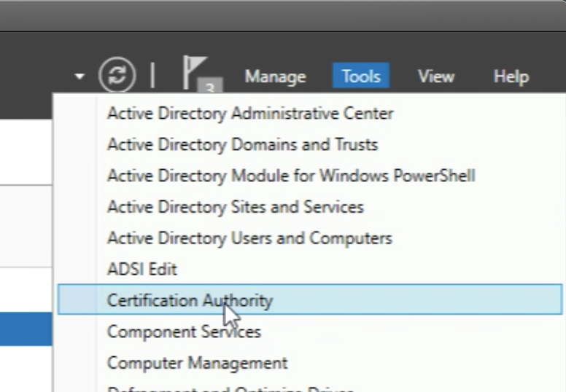Open Computer Management

point(197,362)
